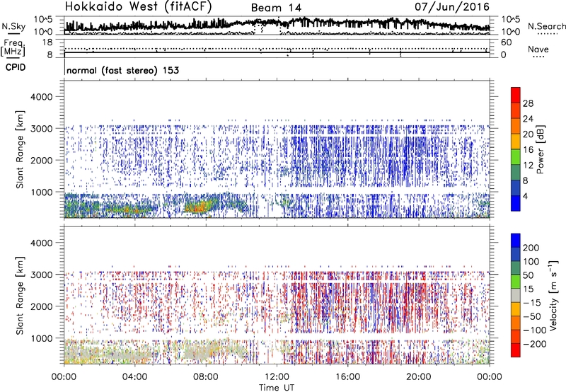
Task: Click Slant Range label of power panel
Action: click(20, 149)
